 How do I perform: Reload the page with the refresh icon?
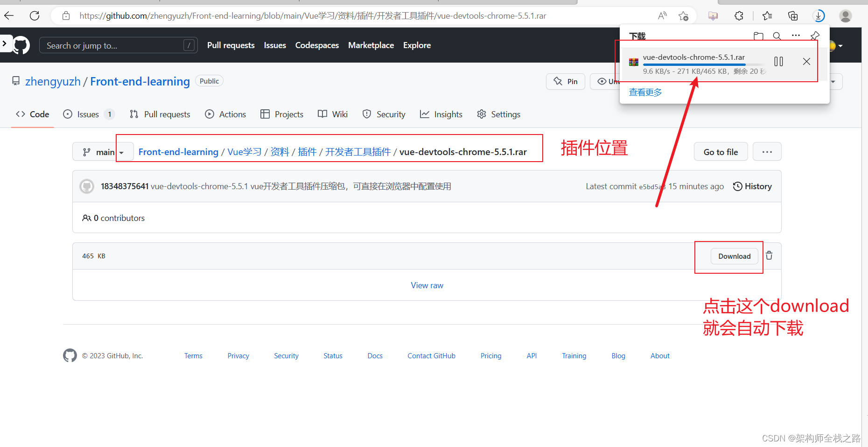click(x=35, y=16)
